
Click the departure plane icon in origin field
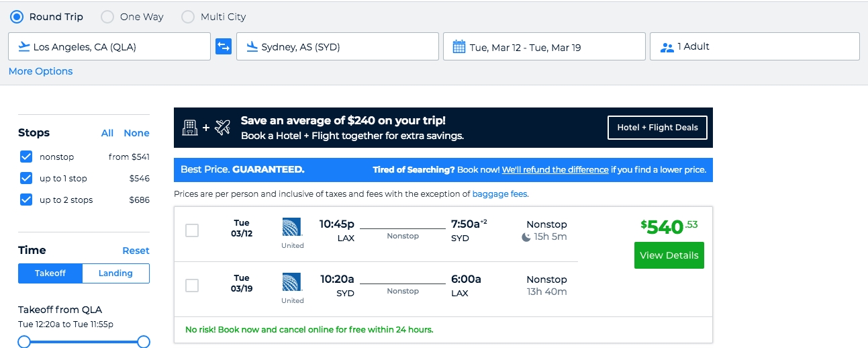point(24,46)
